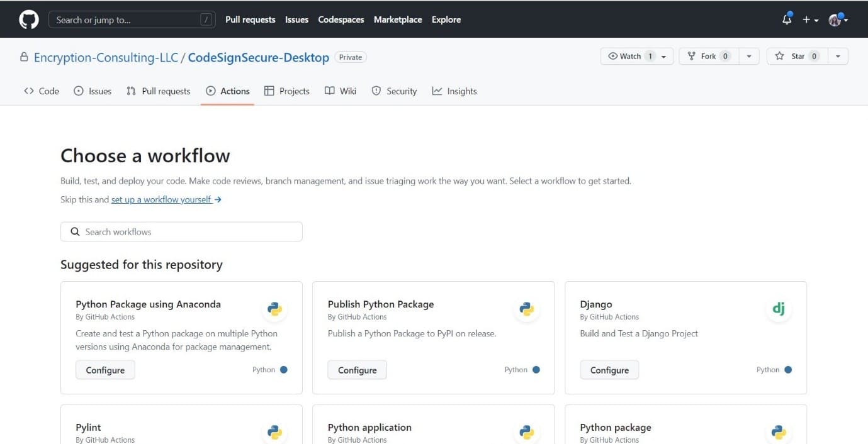
Task: Open Marketplace in top bar
Action: pos(398,19)
